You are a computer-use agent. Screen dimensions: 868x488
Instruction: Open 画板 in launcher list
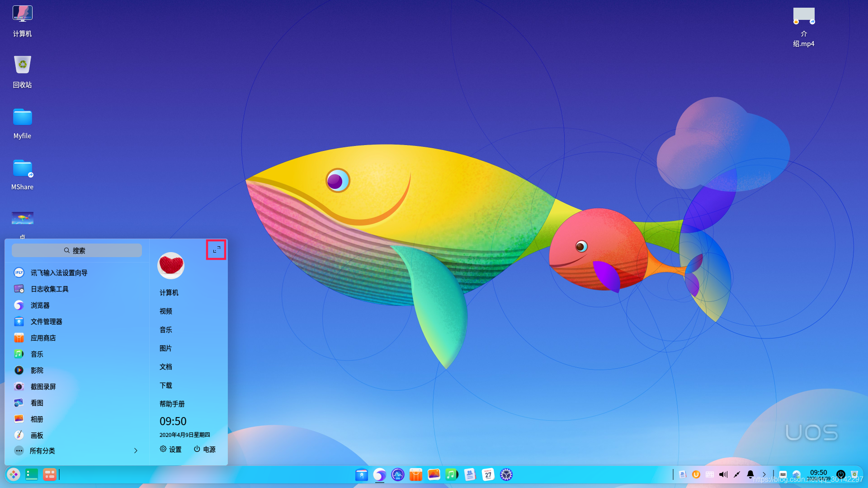(76, 435)
